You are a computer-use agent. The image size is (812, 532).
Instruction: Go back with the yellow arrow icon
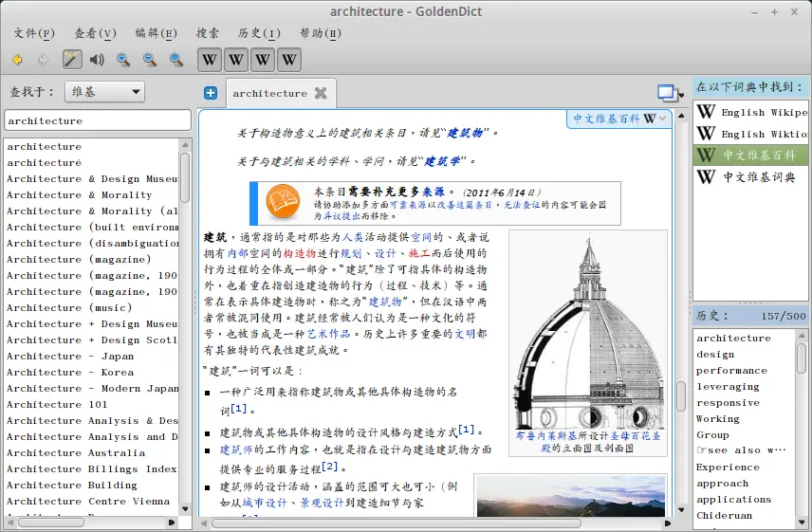tap(17, 60)
